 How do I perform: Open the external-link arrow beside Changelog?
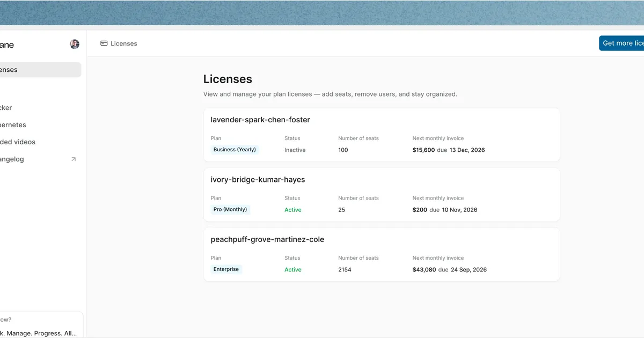pyautogui.click(x=74, y=159)
